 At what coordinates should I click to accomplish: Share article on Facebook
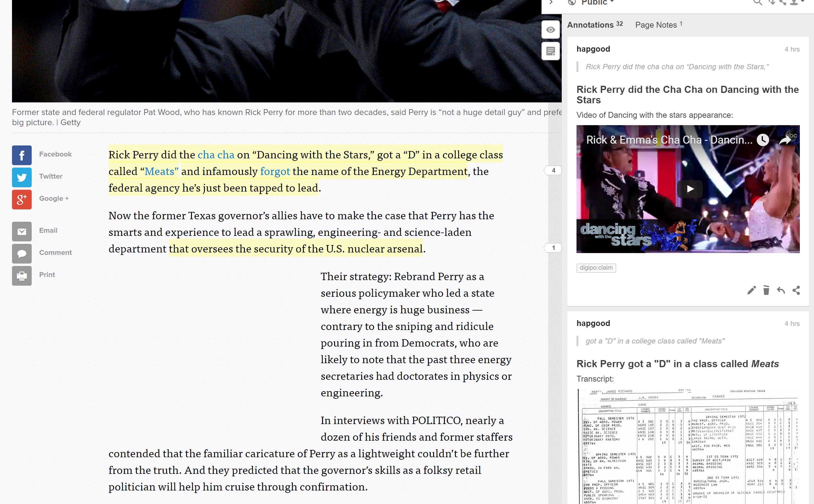(x=22, y=155)
